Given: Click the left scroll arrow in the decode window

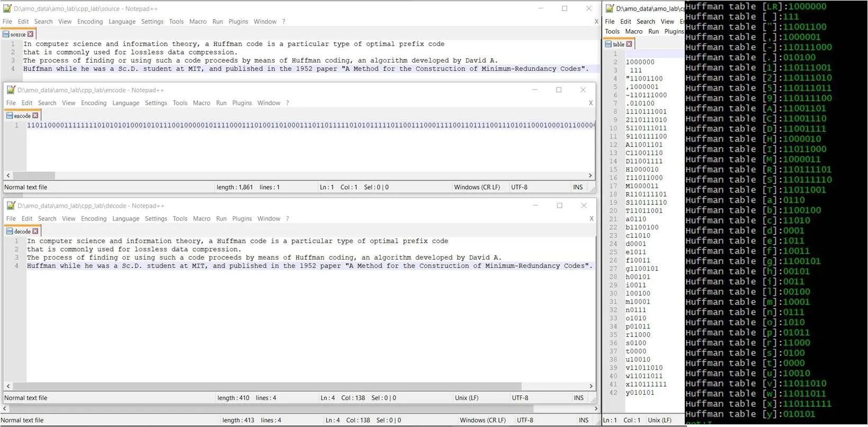Looking at the screenshot, I should click(8, 386).
